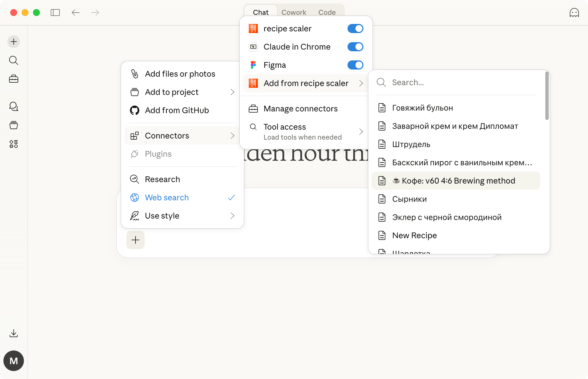Viewport: 588px width, 379px height.
Task: Click the download icon at sidebar bottom
Action: [14, 333]
